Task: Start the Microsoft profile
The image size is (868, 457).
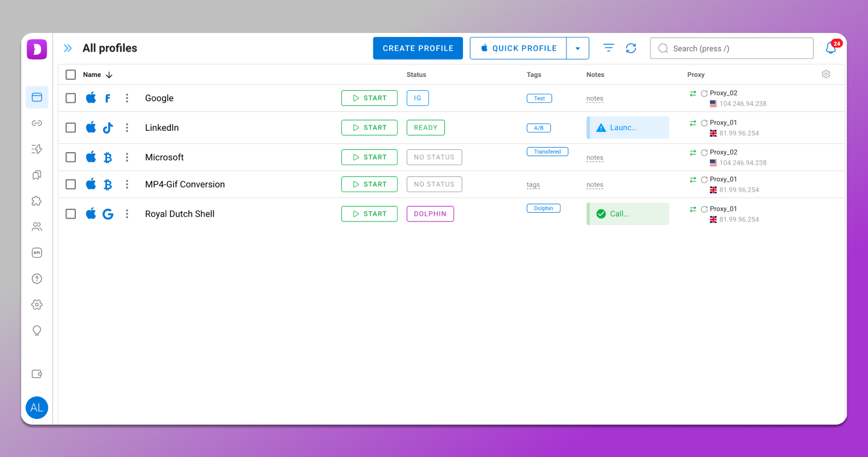Action: pos(369,157)
